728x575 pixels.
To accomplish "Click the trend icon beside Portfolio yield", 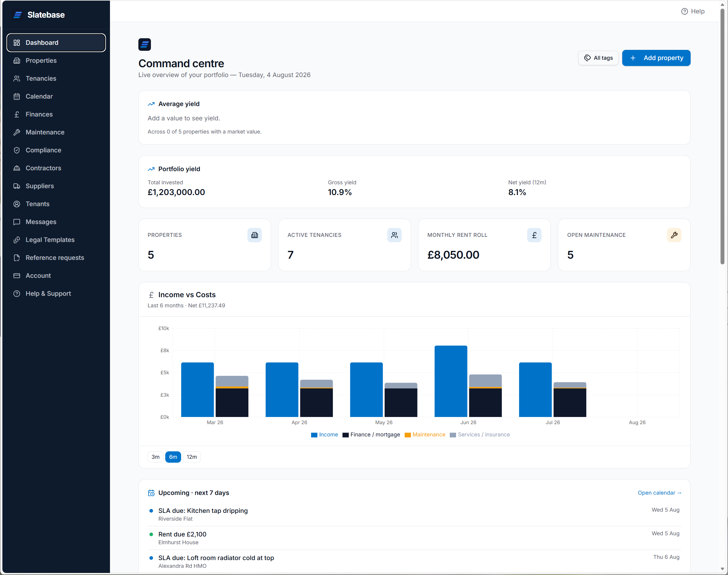I will [151, 169].
